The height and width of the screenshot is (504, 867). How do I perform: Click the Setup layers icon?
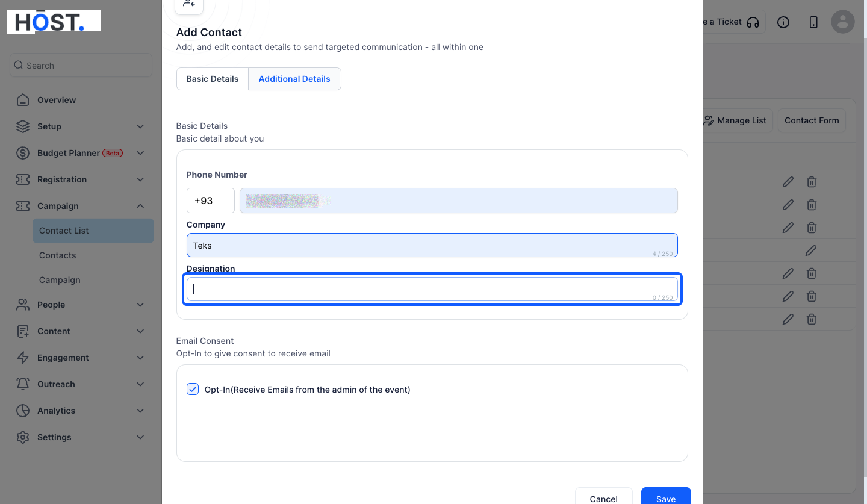coord(23,126)
